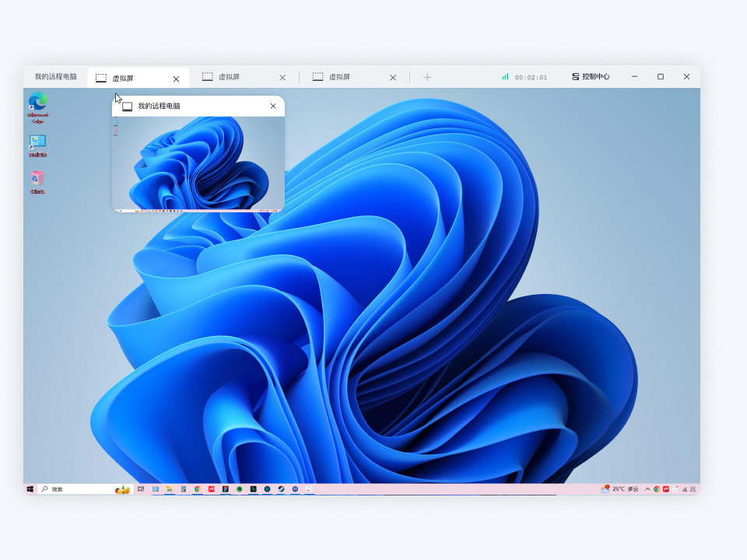This screenshot has width=747, height=560.
Task: Close the first 虚拟屏 tab
Action: (177, 79)
